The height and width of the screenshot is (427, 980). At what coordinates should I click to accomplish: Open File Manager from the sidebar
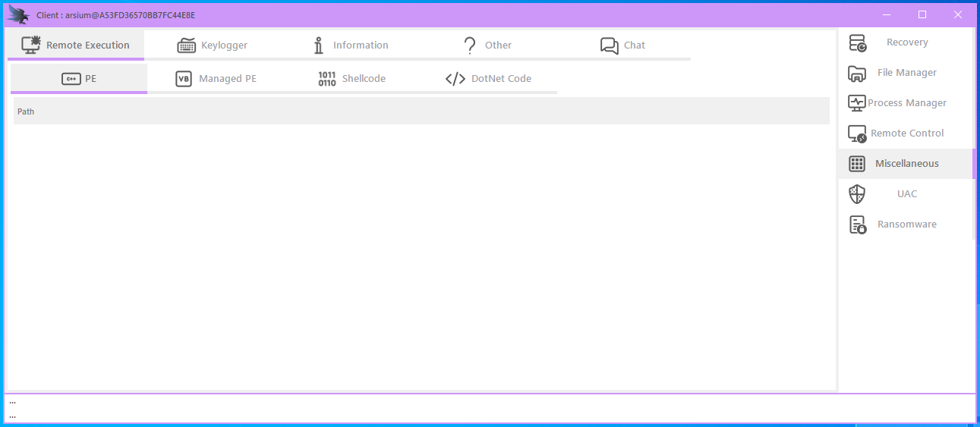click(906, 73)
